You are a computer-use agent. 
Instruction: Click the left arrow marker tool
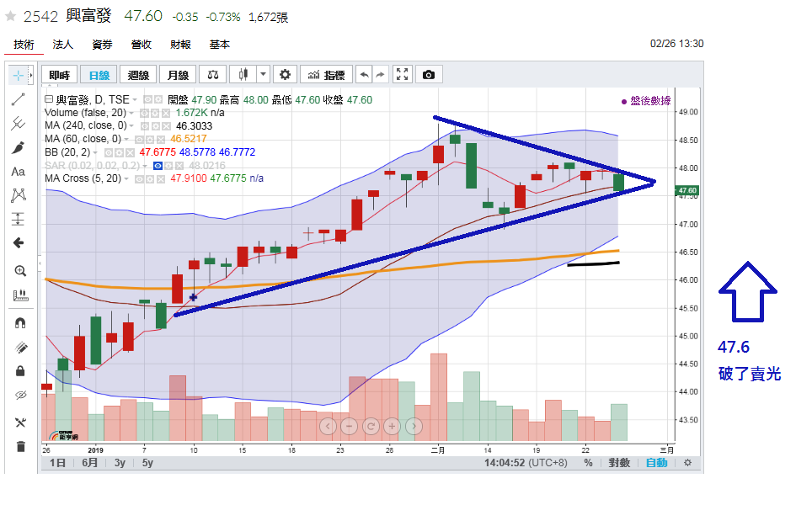(19, 242)
